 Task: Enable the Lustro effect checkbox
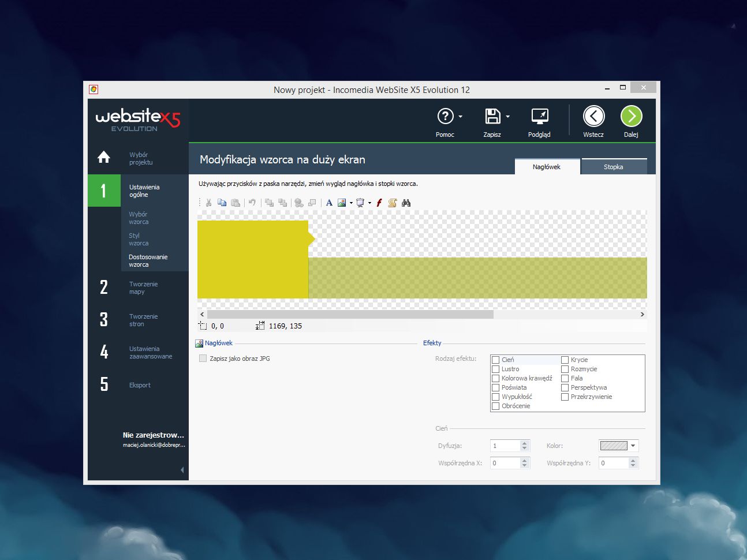pos(495,369)
